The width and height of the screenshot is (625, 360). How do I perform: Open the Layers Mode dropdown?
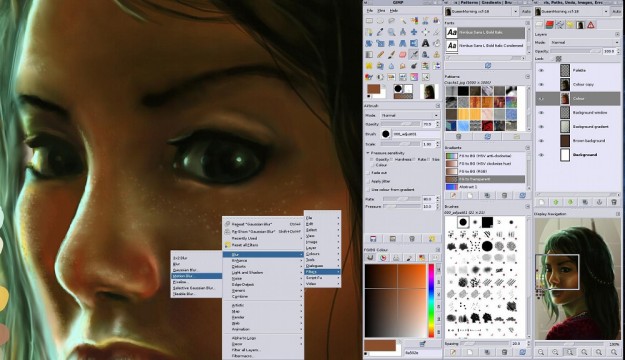tap(585, 42)
